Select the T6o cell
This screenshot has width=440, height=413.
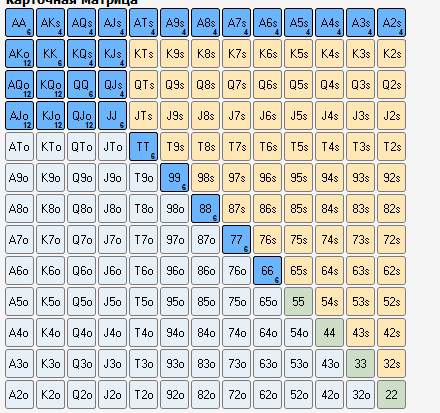[143, 271]
